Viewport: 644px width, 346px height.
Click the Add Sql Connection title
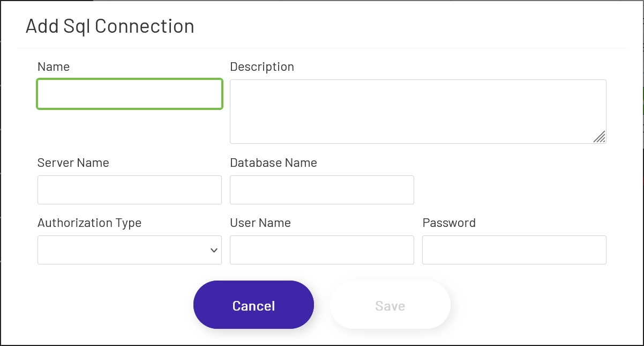(109, 26)
